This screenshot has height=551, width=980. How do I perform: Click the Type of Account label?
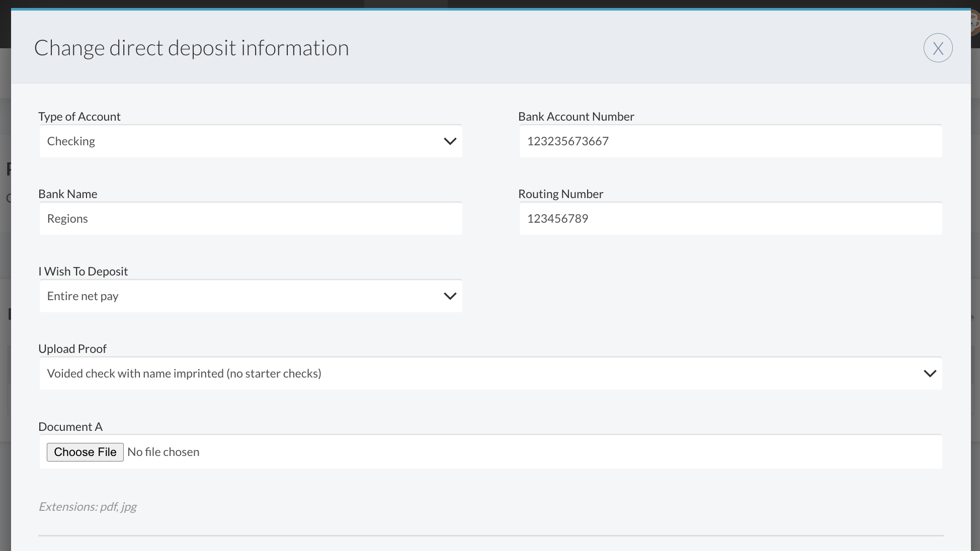[79, 117]
